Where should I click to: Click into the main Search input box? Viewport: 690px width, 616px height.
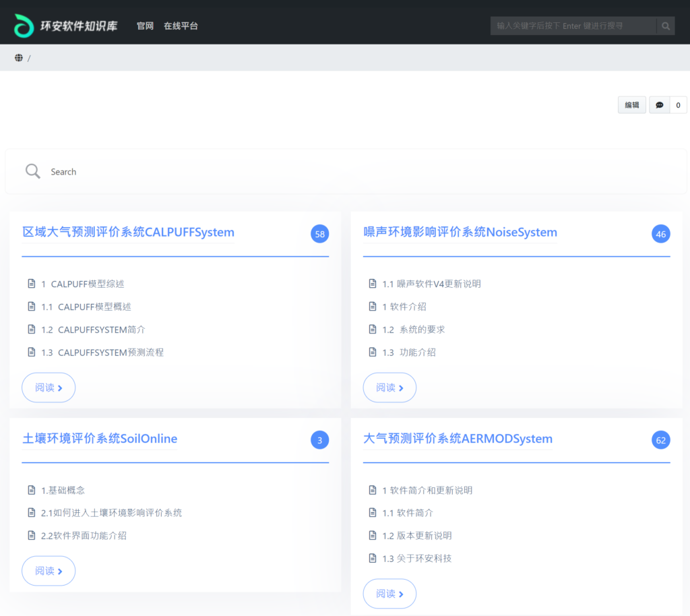point(337,172)
